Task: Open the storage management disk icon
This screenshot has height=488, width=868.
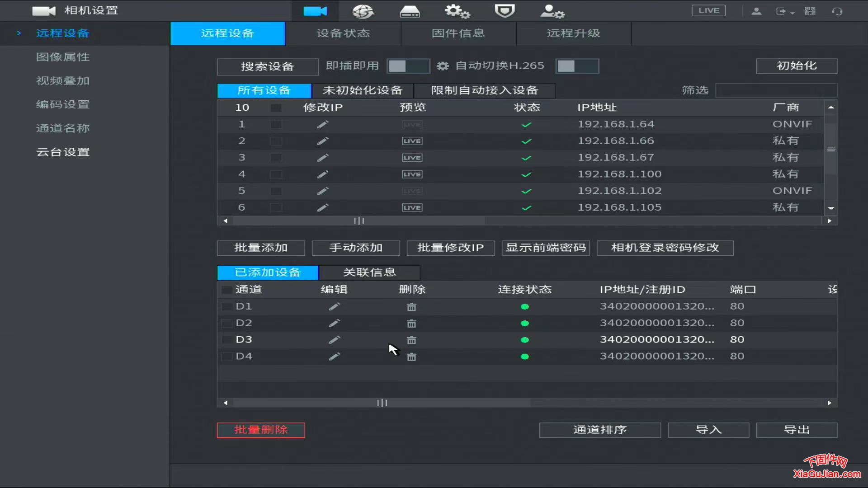Action: [x=410, y=11]
